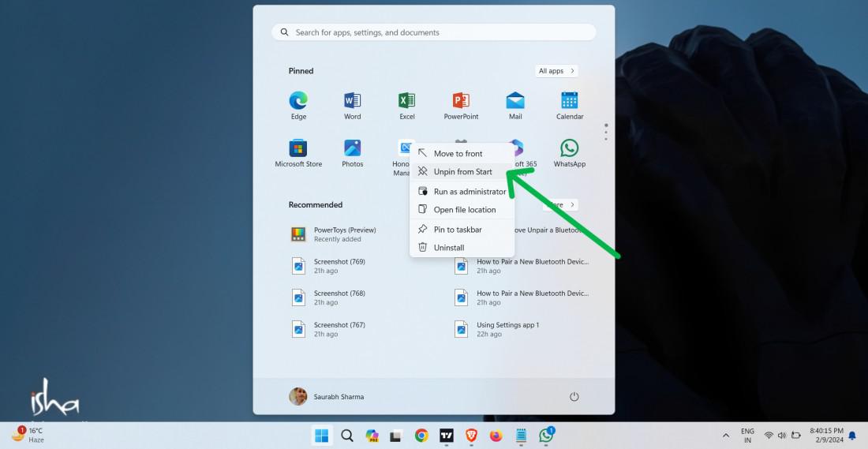Open Microsoft Store from pinned apps
The height and width of the screenshot is (449, 868).
click(298, 153)
